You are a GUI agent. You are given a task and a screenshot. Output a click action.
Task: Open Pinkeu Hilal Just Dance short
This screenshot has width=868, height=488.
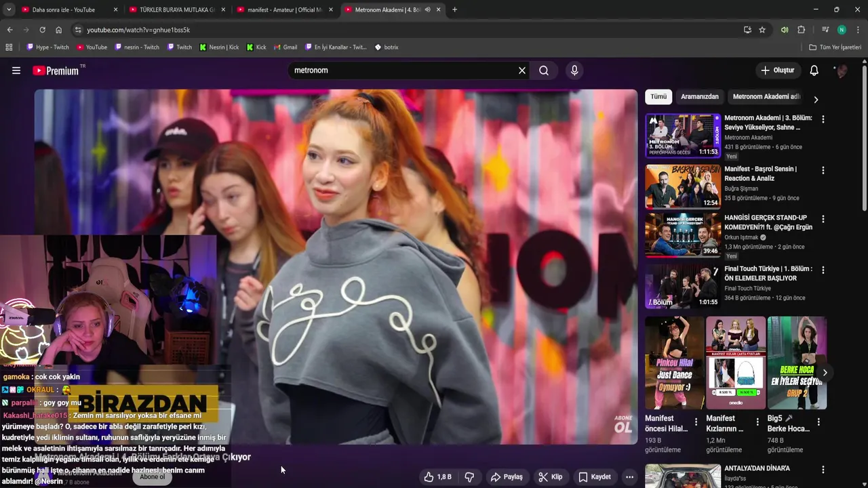coord(675,363)
